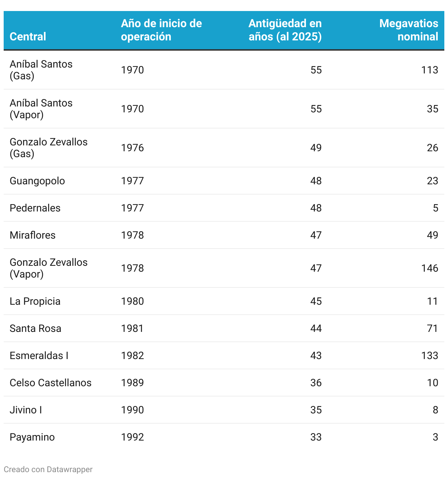Click the Gonzalo Zevallos (Gas) entry

coord(48,148)
